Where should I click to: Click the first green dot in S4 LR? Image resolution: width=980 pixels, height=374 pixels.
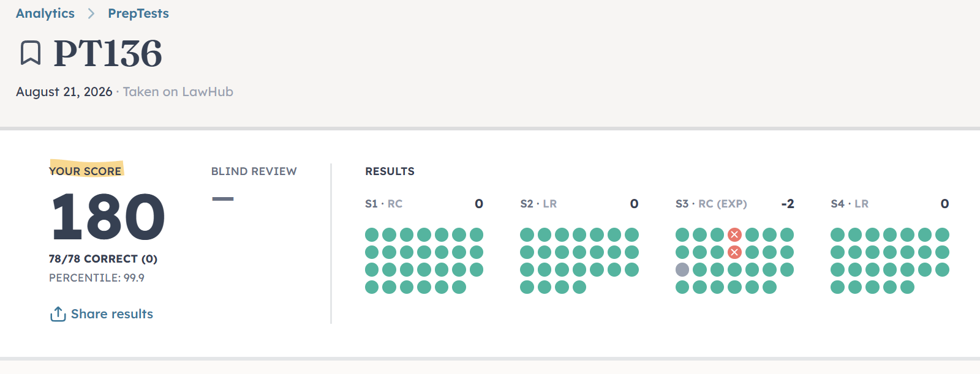pyautogui.click(x=837, y=234)
